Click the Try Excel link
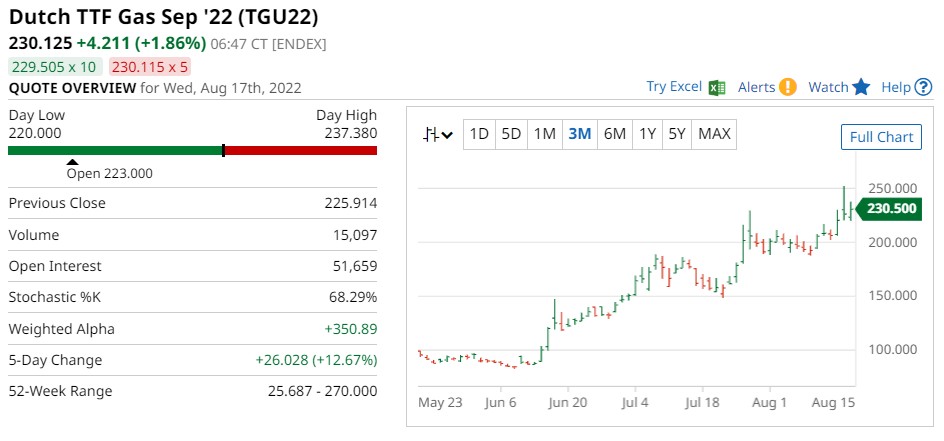 coord(674,87)
